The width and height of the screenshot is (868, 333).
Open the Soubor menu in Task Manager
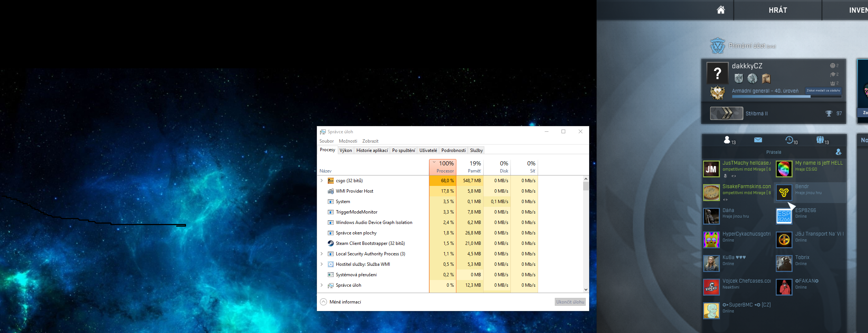click(327, 141)
